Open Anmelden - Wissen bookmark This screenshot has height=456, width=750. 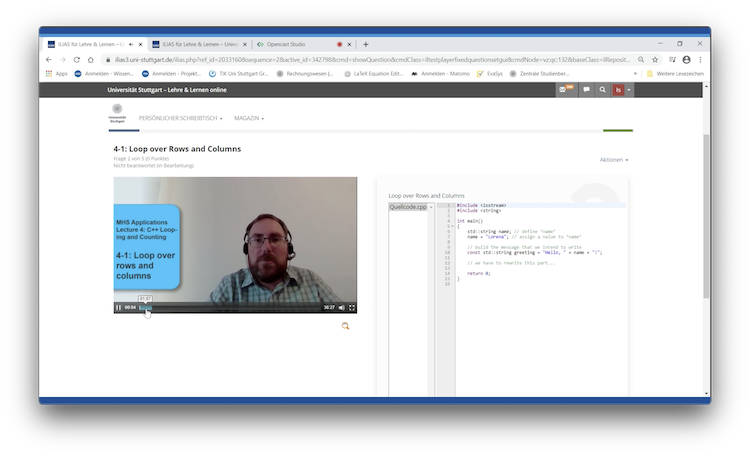coord(104,74)
